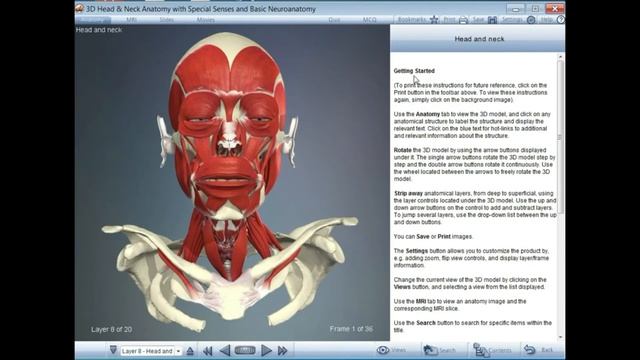The image size is (640, 360).
Task: Switch to the Anatomy tab
Action: pos(93,20)
